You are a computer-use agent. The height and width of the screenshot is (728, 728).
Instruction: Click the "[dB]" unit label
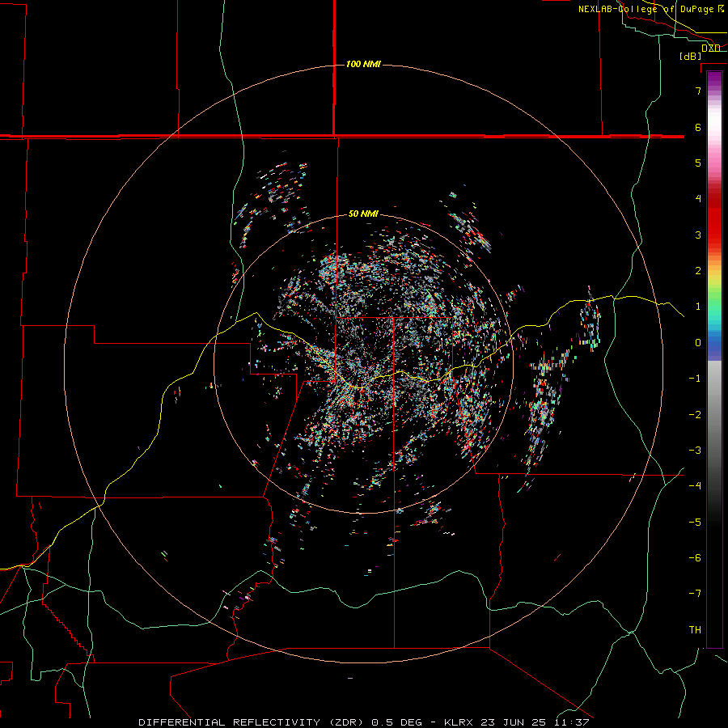[691, 56]
